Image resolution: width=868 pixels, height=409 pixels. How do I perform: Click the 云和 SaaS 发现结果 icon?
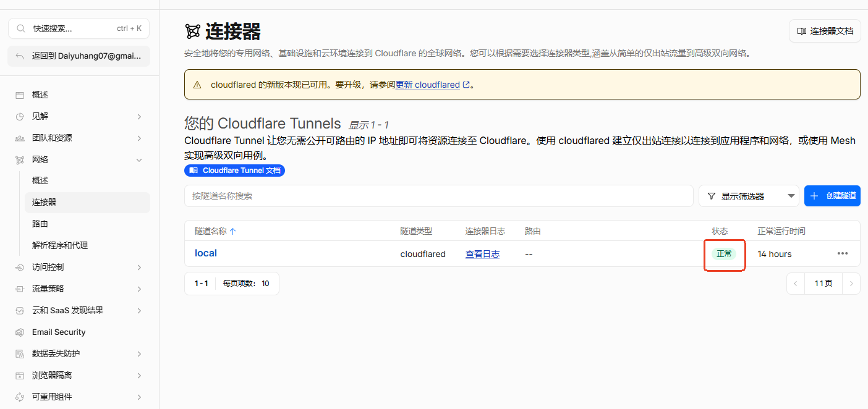20,311
